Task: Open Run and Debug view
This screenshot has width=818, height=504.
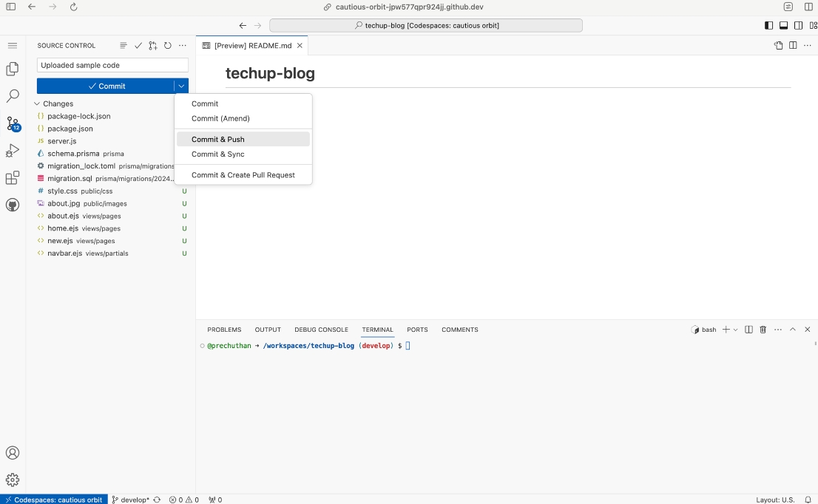Action: (13, 151)
